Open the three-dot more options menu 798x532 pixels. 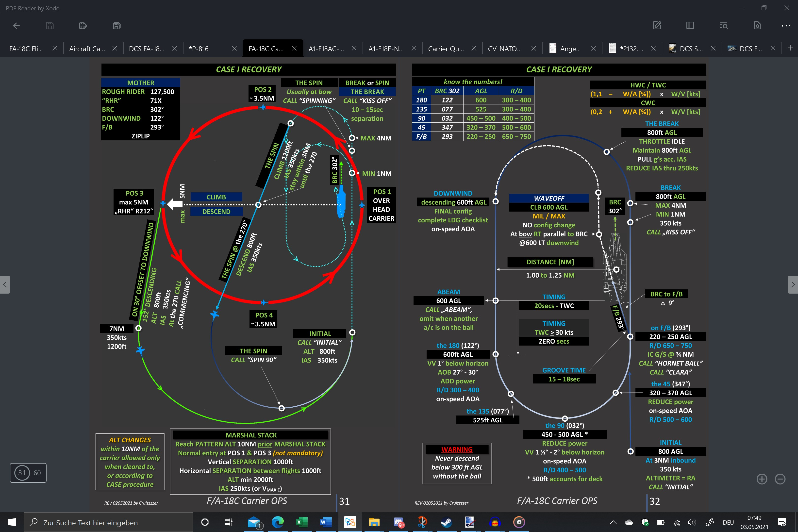click(x=786, y=26)
